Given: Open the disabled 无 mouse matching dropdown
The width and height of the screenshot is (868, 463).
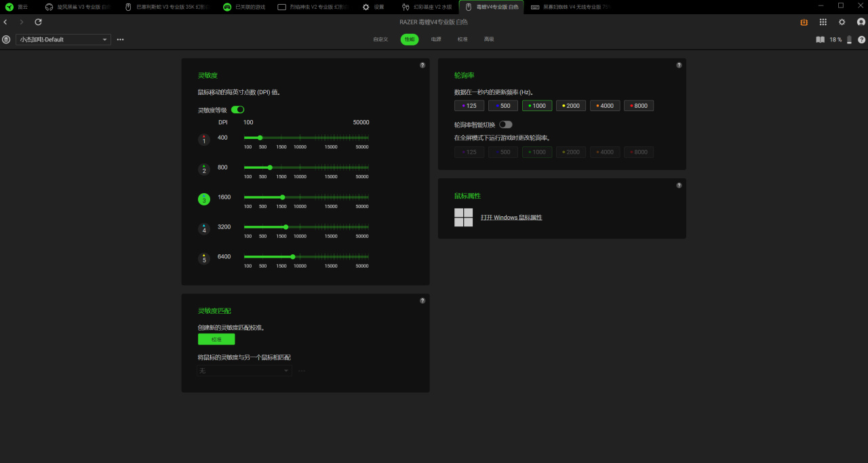Looking at the screenshot, I should pyautogui.click(x=245, y=371).
